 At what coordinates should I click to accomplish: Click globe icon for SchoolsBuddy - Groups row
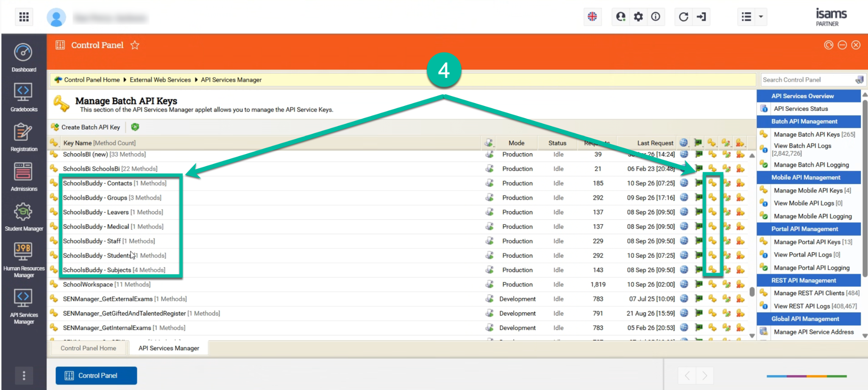tap(684, 197)
